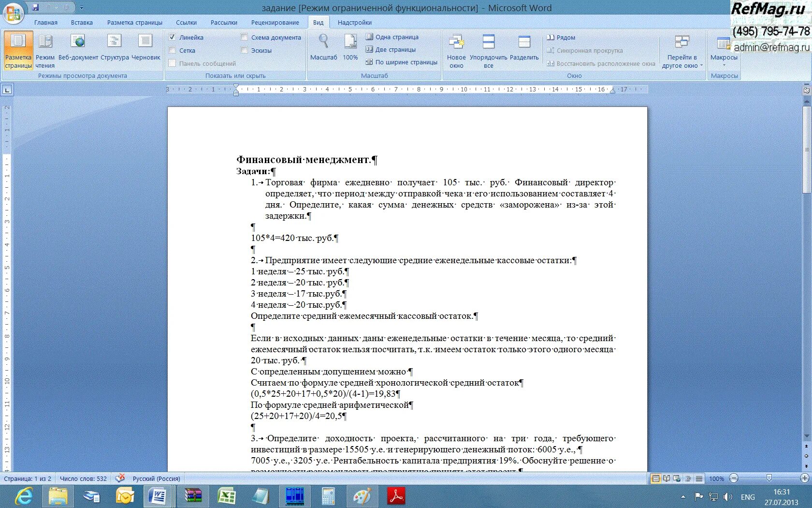Save document from Quick Access toolbar
This screenshot has width=812, height=508.
pyautogui.click(x=35, y=8)
